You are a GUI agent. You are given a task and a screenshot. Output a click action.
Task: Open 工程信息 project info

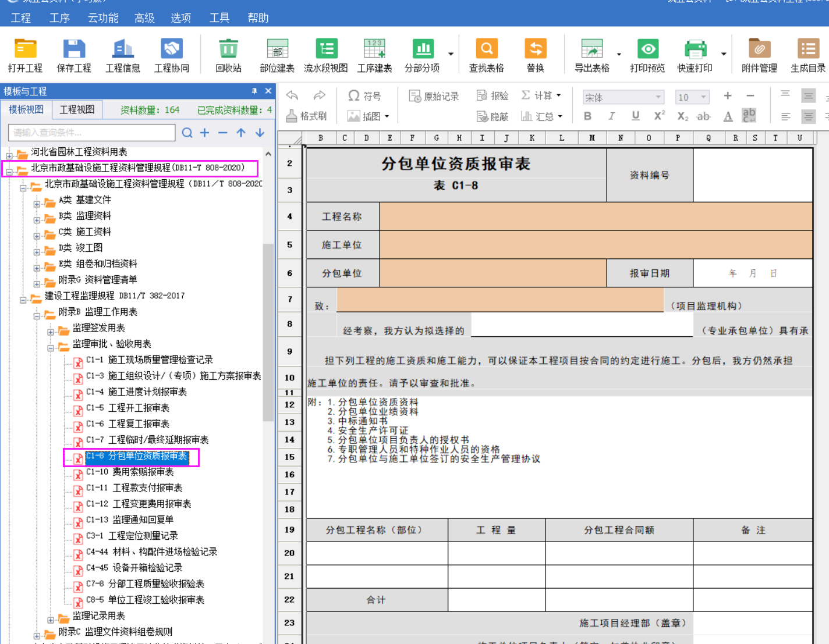[x=123, y=56]
